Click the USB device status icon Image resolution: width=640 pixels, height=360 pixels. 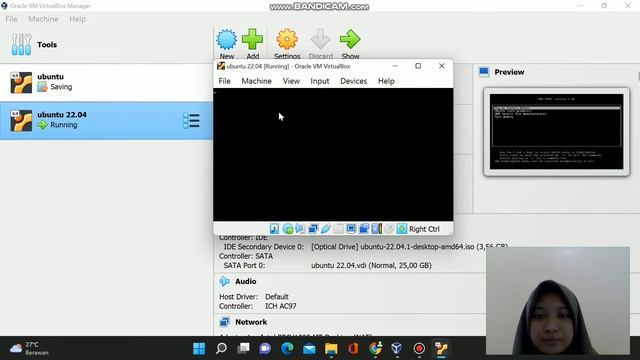click(x=326, y=229)
